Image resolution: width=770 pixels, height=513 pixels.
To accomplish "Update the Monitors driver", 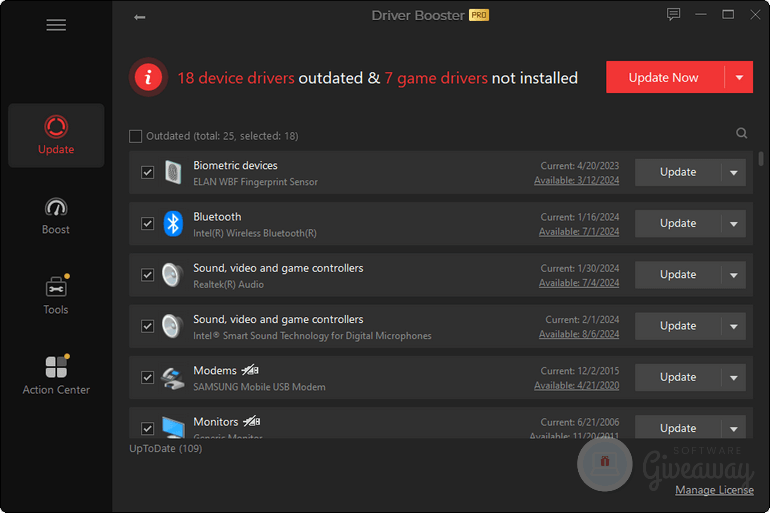I will [678, 428].
